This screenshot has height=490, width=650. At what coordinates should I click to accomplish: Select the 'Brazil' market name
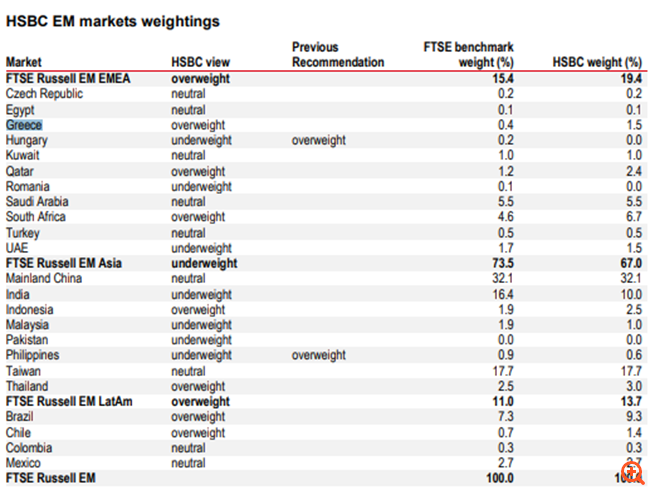pos(19,416)
